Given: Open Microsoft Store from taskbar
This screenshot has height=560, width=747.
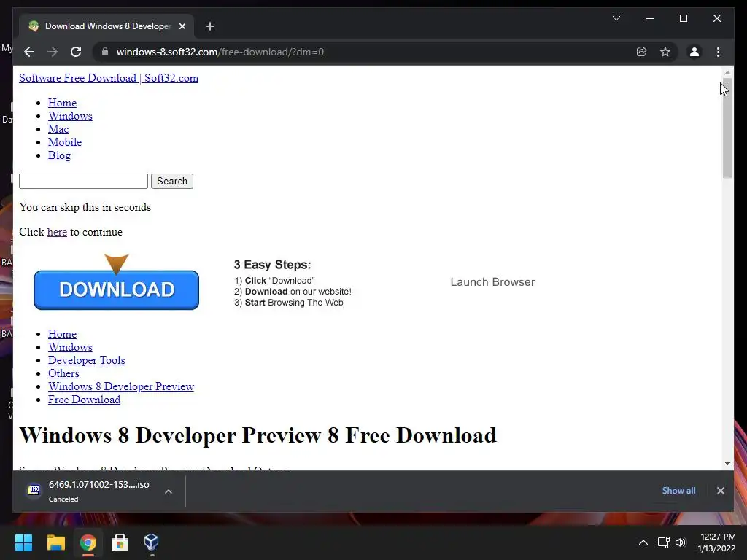Looking at the screenshot, I should (x=120, y=542).
